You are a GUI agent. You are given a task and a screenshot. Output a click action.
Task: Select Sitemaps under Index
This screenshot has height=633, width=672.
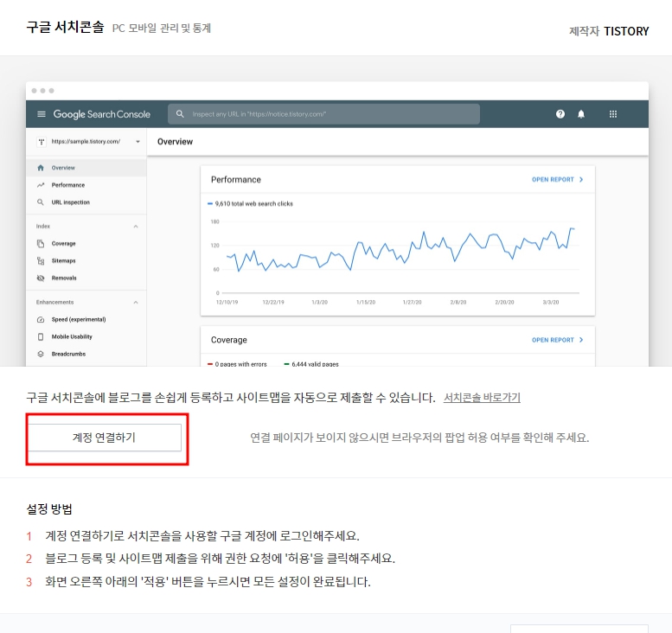[86, 260]
